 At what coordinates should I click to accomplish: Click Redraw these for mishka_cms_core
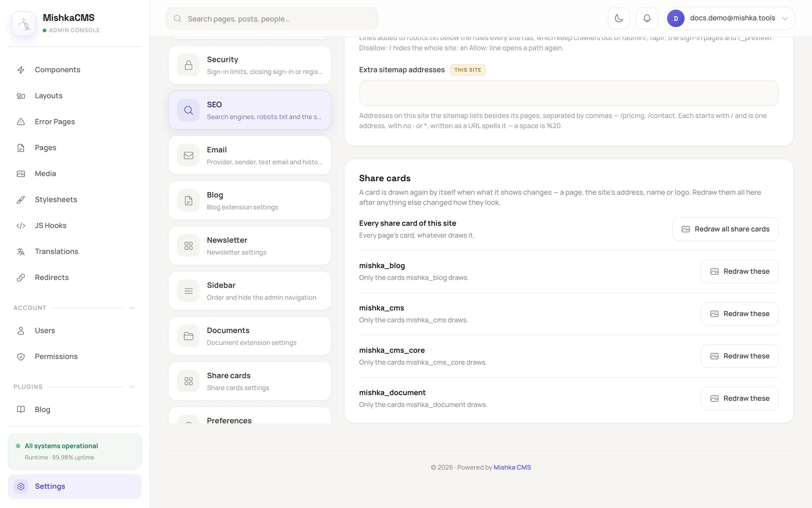click(740, 356)
